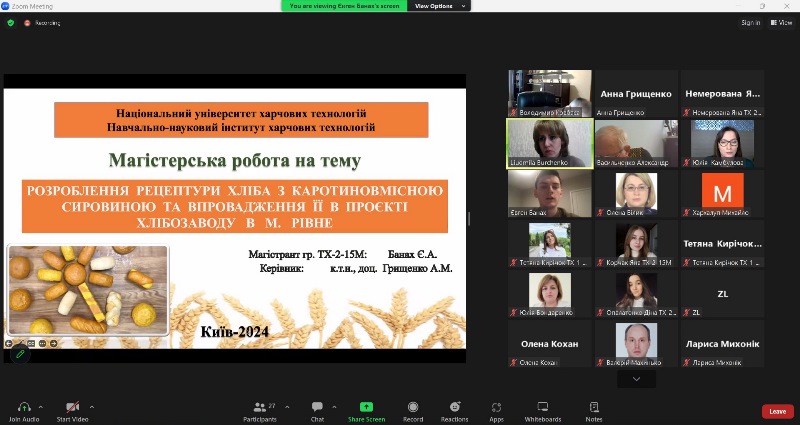
Task: Select Васильченко Александр's video tile
Action: [x=636, y=143]
